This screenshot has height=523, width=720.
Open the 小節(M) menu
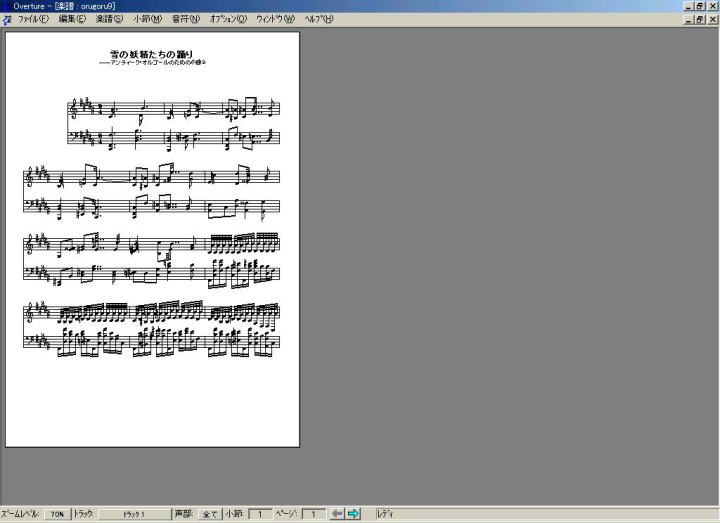click(x=147, y=19)
